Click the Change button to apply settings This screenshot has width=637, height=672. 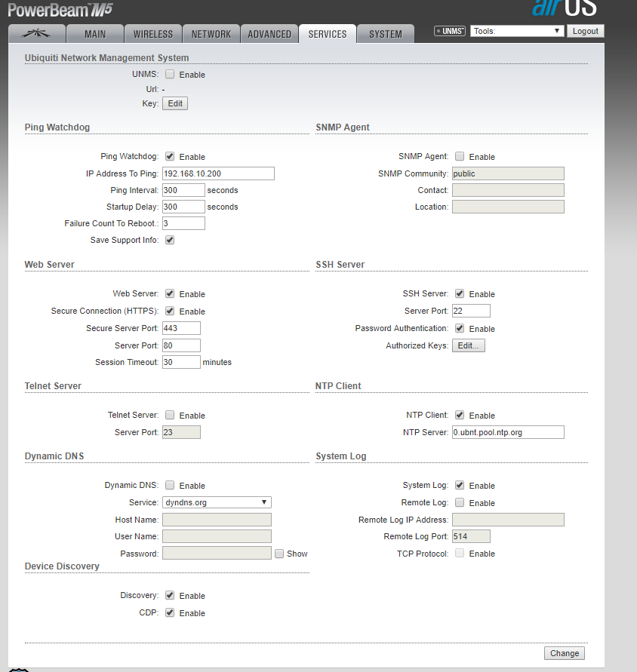pos(565,653)
